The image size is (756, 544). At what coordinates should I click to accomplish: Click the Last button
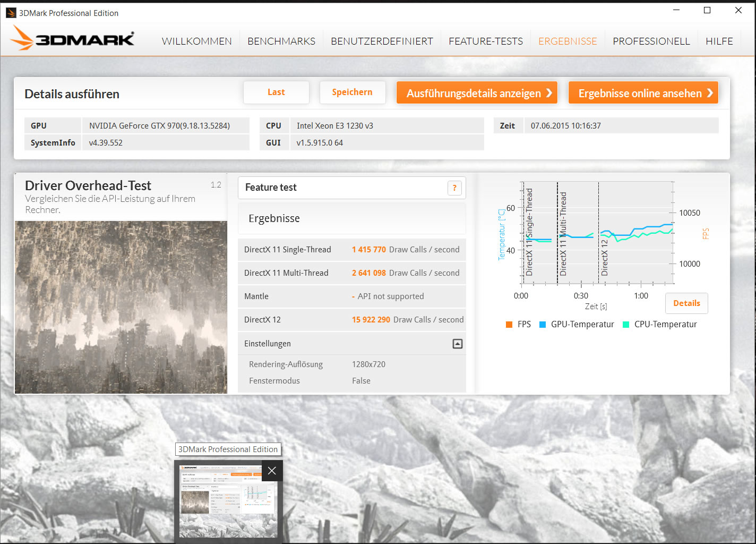276,92
